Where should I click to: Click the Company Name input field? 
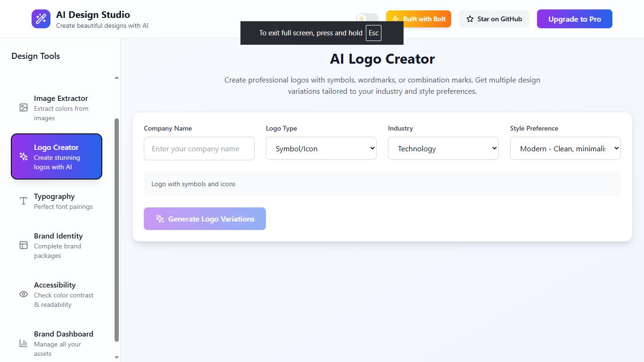[199, 148]
